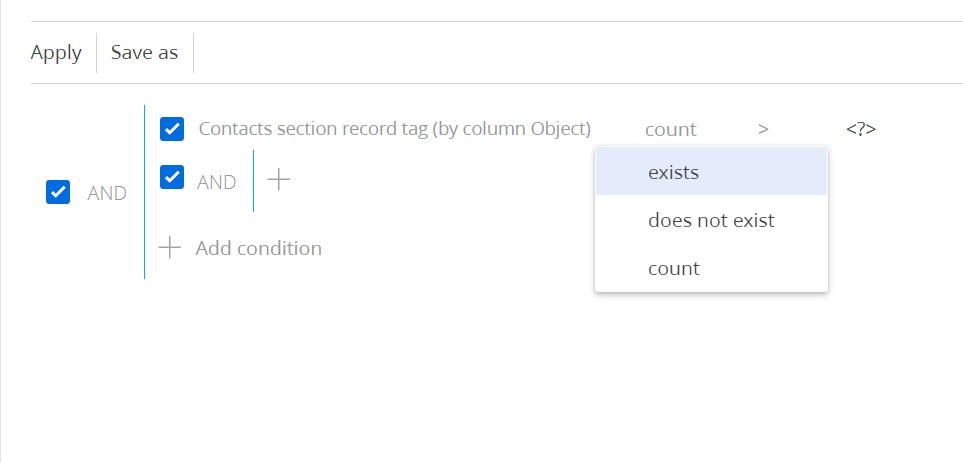Toggle the inner AND group checkbox
Viewport: 963px width, 463px height.
(171, 177)
